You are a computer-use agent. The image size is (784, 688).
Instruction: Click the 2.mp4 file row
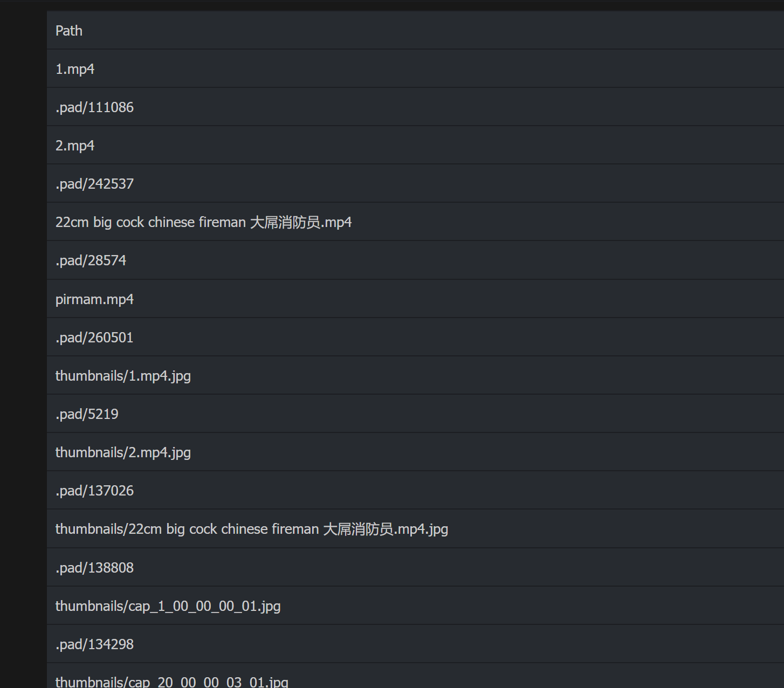click(75, 145)
